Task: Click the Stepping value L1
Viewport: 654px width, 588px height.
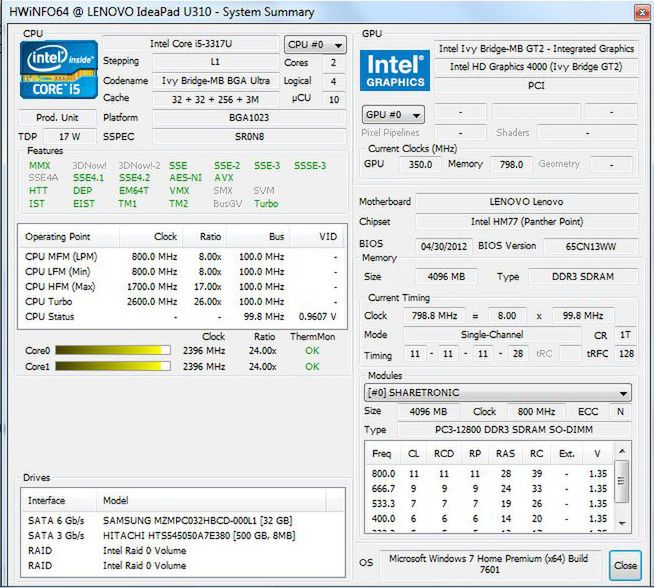Action: point(216,62)
